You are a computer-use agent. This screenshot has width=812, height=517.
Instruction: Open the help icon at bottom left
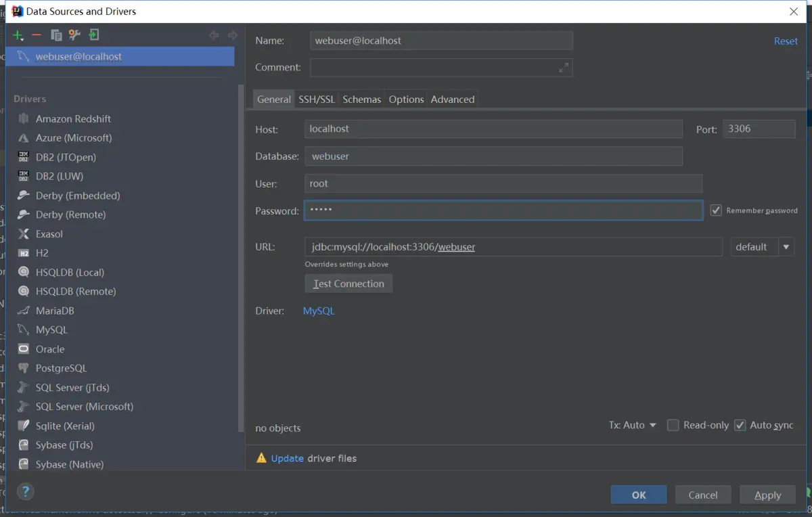pos(25,492)
